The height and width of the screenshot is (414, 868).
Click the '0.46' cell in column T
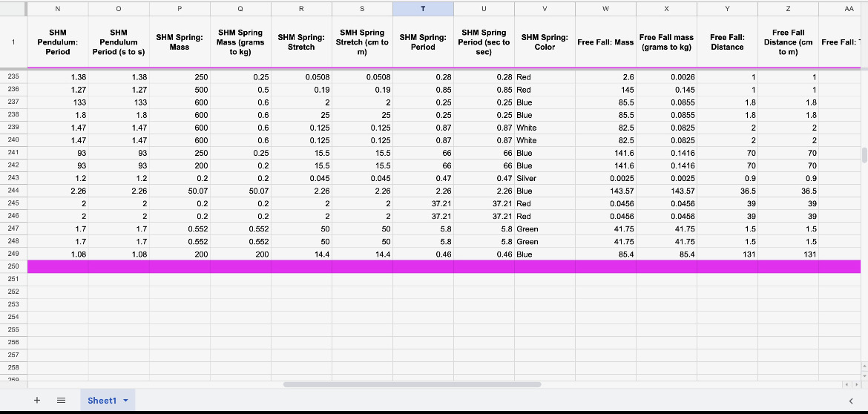pyautogui.click(x=424, y=254)
